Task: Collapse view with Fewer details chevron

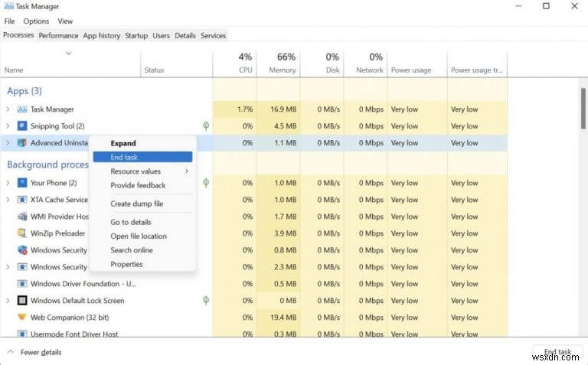Action: coord(11,352)
